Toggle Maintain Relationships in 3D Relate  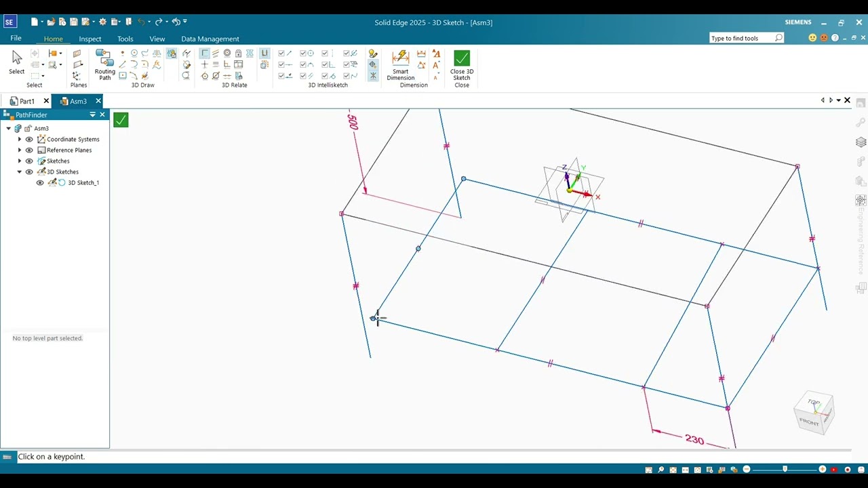click(264, 53)
